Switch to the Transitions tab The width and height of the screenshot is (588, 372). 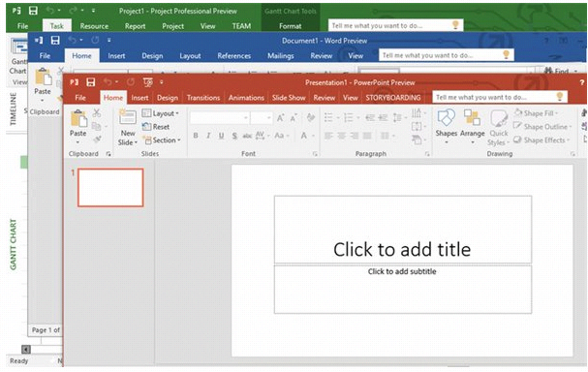(203, 98)
